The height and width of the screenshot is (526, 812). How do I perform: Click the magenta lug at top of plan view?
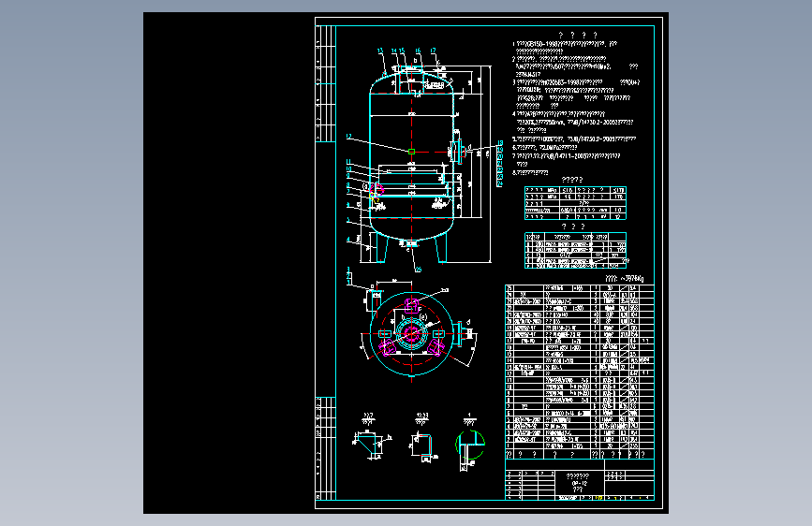pyautogui.click(x=412, y=305)
